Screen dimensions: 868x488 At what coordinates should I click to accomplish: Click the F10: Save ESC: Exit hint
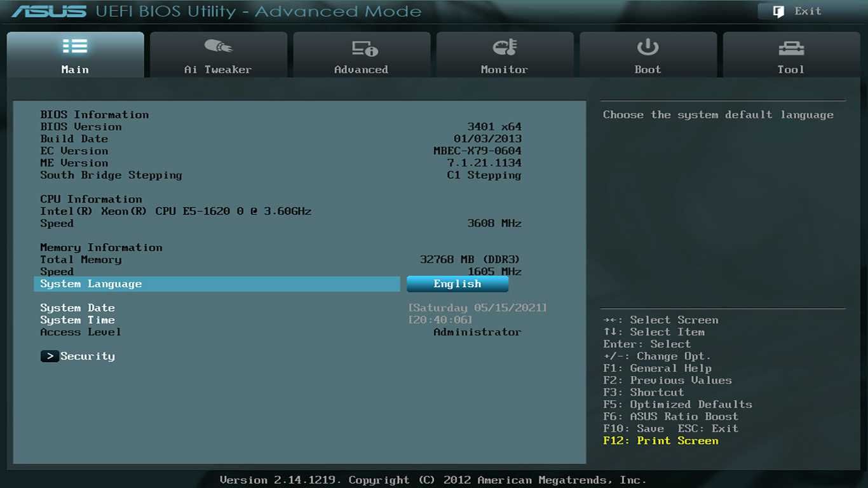[671, 429]
